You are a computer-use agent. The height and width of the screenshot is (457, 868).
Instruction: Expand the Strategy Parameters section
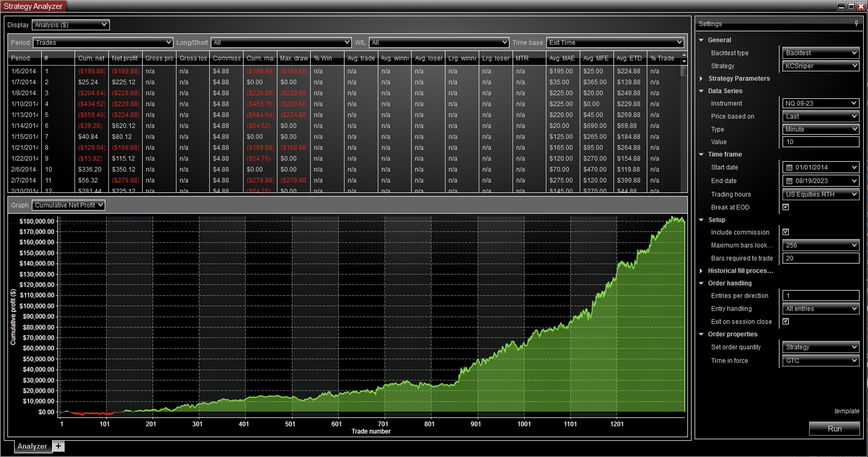tap(701, 79)
